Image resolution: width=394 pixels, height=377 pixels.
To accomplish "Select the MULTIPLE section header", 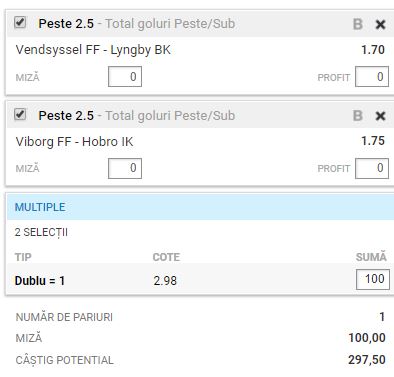I will click(x=200, y=207).
